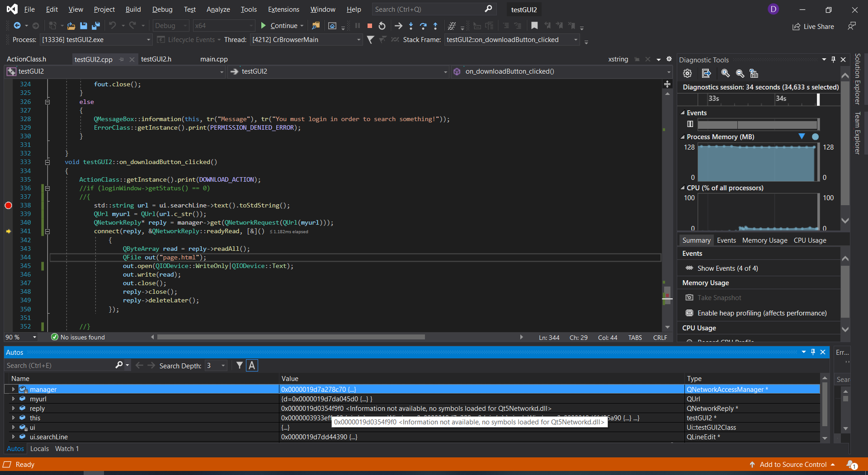Collapse the code fold at line 326
The height and width of the screenshot is (475, 868).
click(x=47, y=102)
